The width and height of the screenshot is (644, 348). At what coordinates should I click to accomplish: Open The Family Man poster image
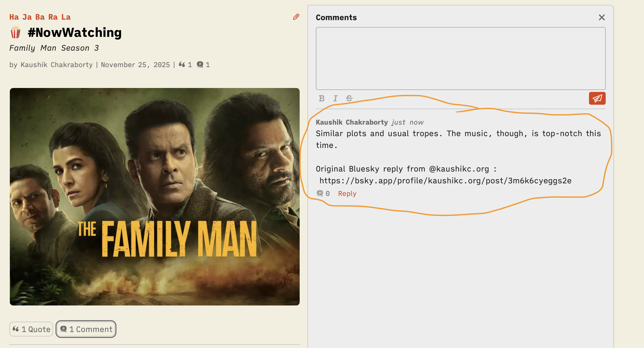tap(154, 196)
